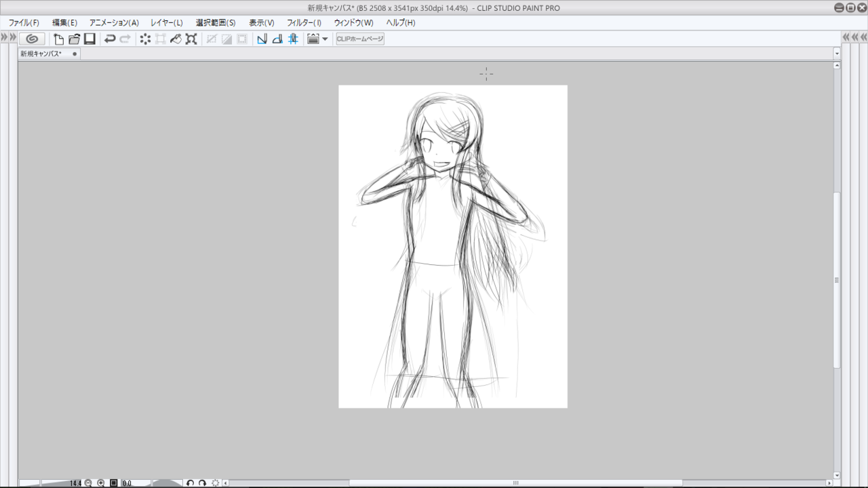Click the 0.0 rotation value field
Viewport: 868px width, 488px height.
pyautogui.click(x=127, y=483)
